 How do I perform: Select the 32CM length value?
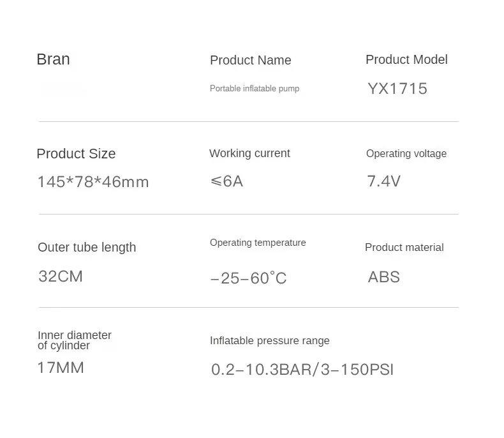61,276
